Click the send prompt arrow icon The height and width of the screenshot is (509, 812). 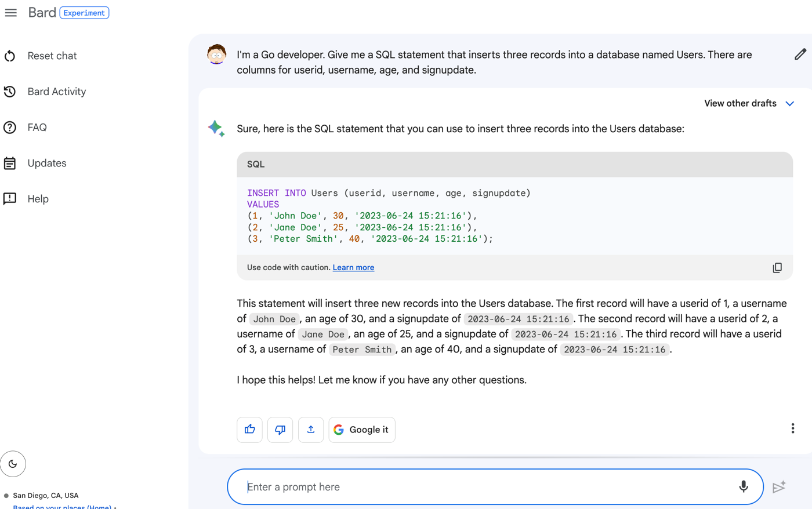[779, 487]
